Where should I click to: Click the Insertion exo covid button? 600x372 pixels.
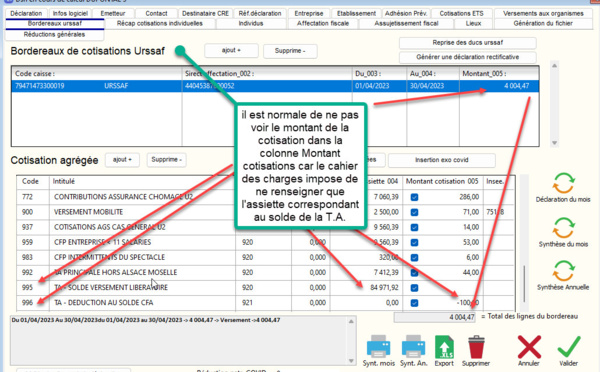pyautogui.click(x=442, y=160)
